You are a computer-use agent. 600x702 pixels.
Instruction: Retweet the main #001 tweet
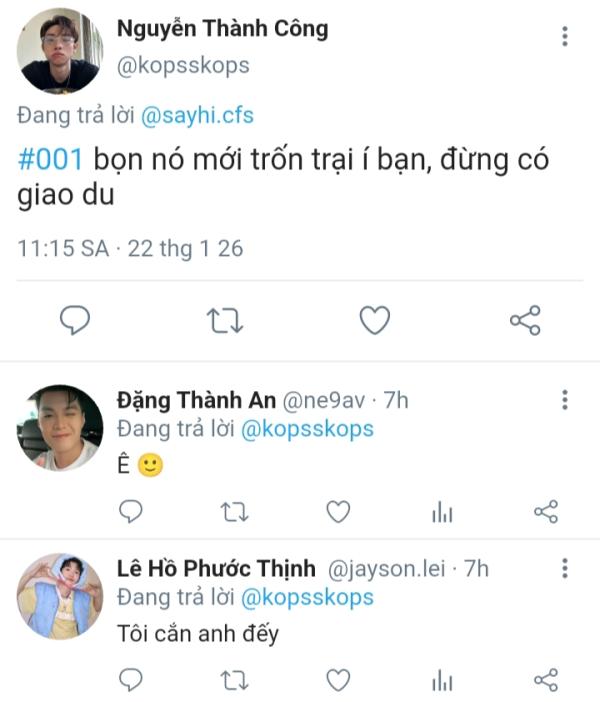pyautogui.click(x=225, y=321)
